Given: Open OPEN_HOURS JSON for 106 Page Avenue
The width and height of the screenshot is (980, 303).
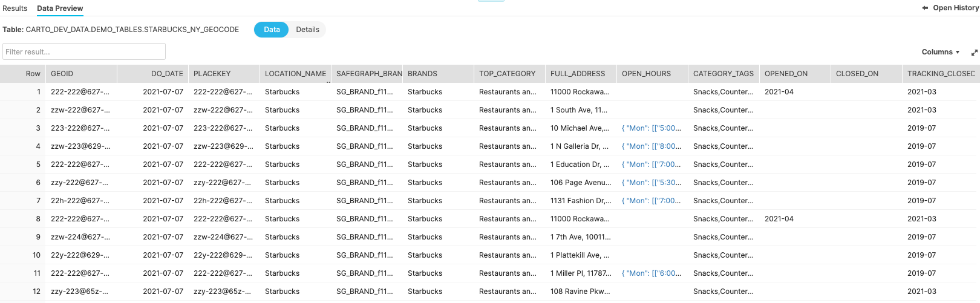Looking at the screenshot, I should (x=651, y=183).
